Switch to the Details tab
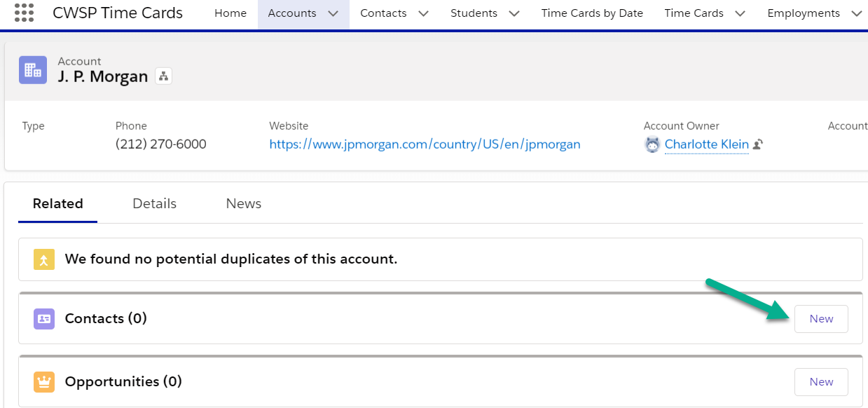The height and width of the screenshot is (408, 868). 154,204
